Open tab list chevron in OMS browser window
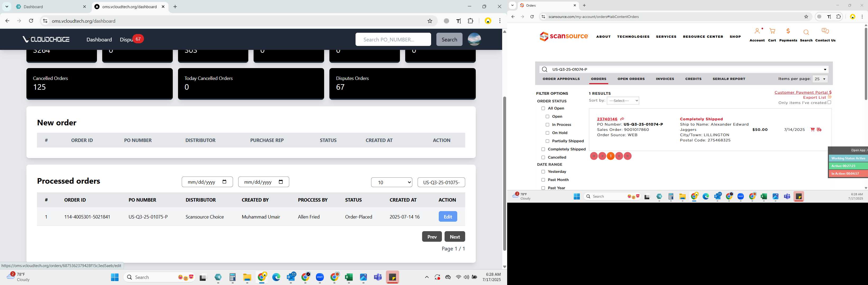Screen dimensions: 868x285 [x=7, y=7]
